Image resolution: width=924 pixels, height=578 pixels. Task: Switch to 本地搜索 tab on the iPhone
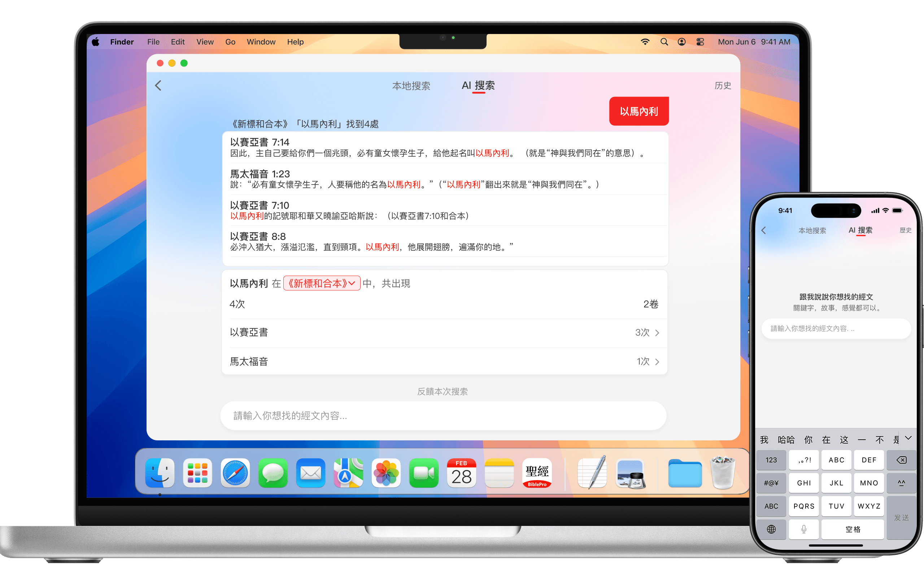[x=812, y=230]
